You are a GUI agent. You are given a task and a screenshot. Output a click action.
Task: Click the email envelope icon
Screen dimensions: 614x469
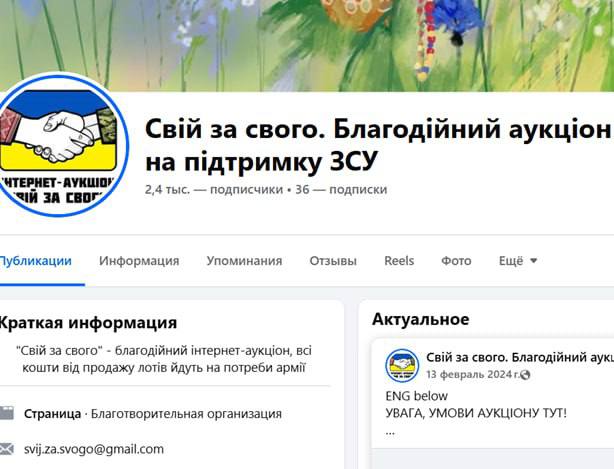click(7, 449)
